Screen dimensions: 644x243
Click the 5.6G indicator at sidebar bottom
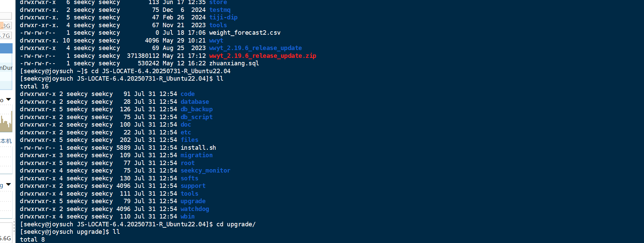[x=6, y=238]
